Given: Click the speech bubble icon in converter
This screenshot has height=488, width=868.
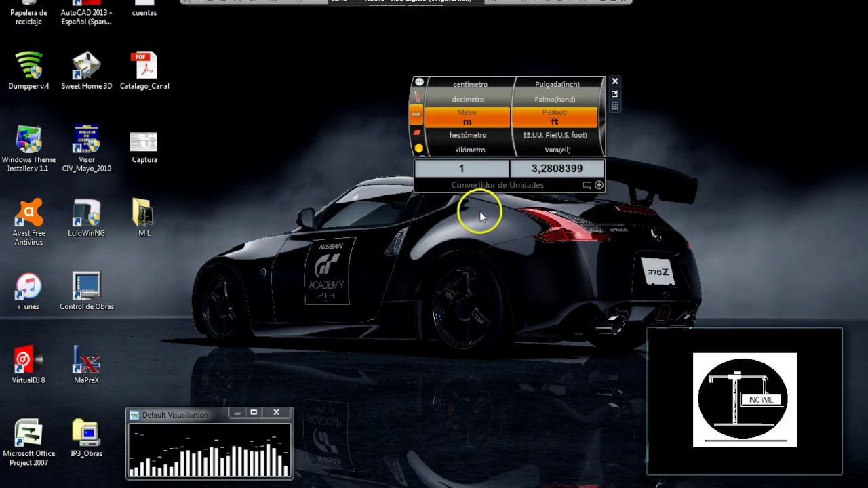Looking at the screenshot, I should (587, 185).
